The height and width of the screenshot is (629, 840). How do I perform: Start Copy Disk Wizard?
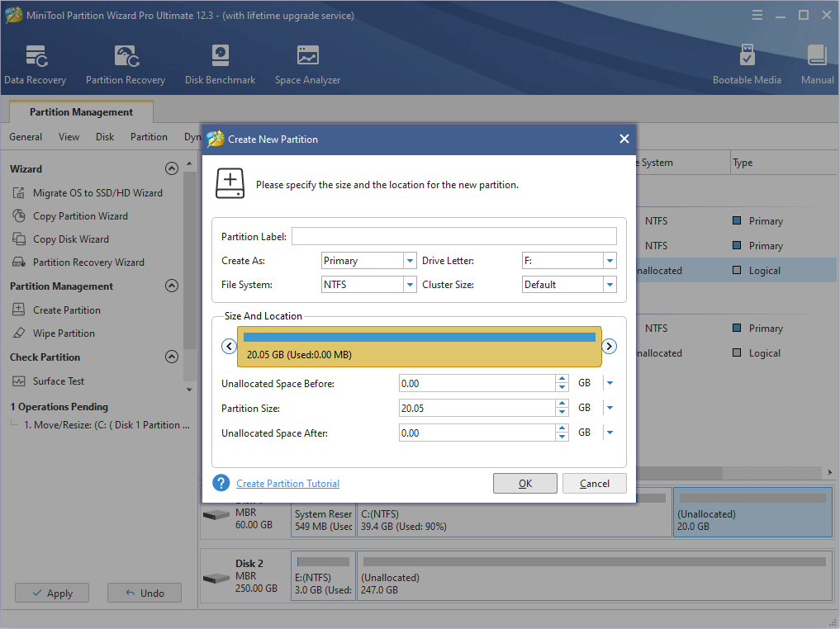coord(60,239)
